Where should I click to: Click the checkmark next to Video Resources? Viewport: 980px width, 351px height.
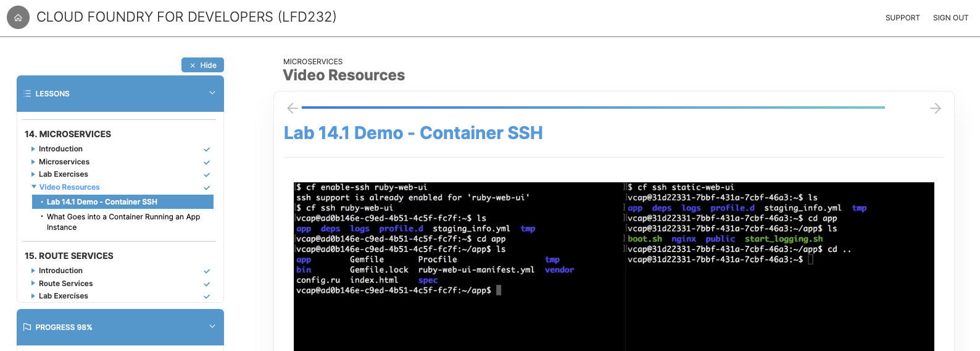207,187
